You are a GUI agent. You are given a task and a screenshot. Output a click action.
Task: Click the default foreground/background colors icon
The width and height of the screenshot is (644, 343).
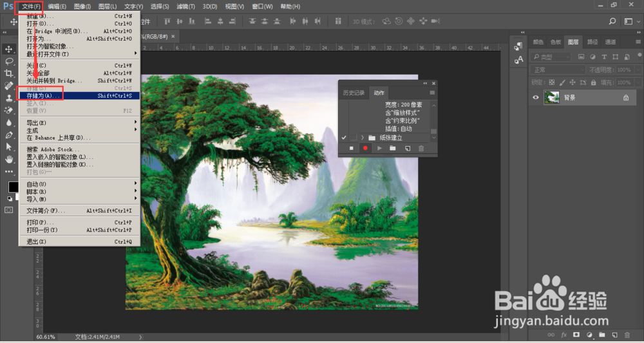9,199
